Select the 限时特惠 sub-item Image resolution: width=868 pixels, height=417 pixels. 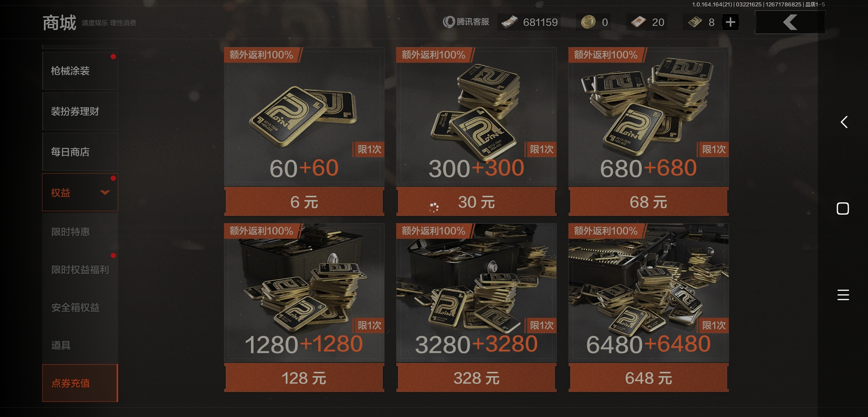[x=80, y=232]
